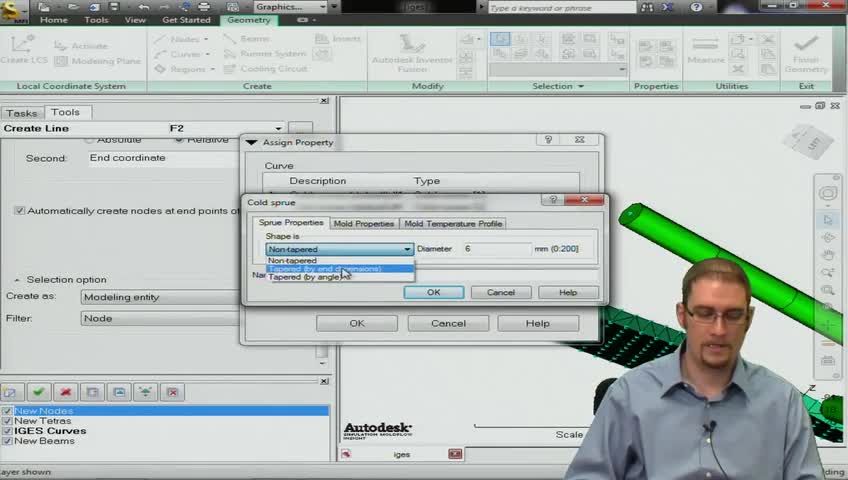This screenshot has width=848, height=480.
Task: Expand the Nodes dropdown arrow in ribbon
Action: click(206, 39)
